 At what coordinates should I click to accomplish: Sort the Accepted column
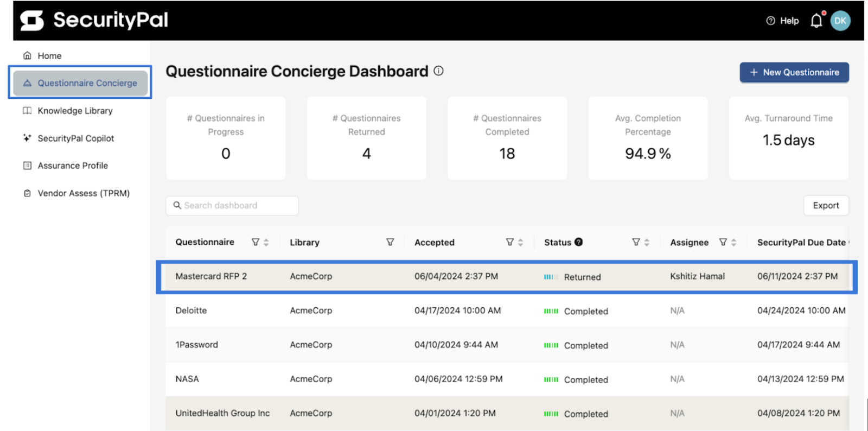click(521, 242)
